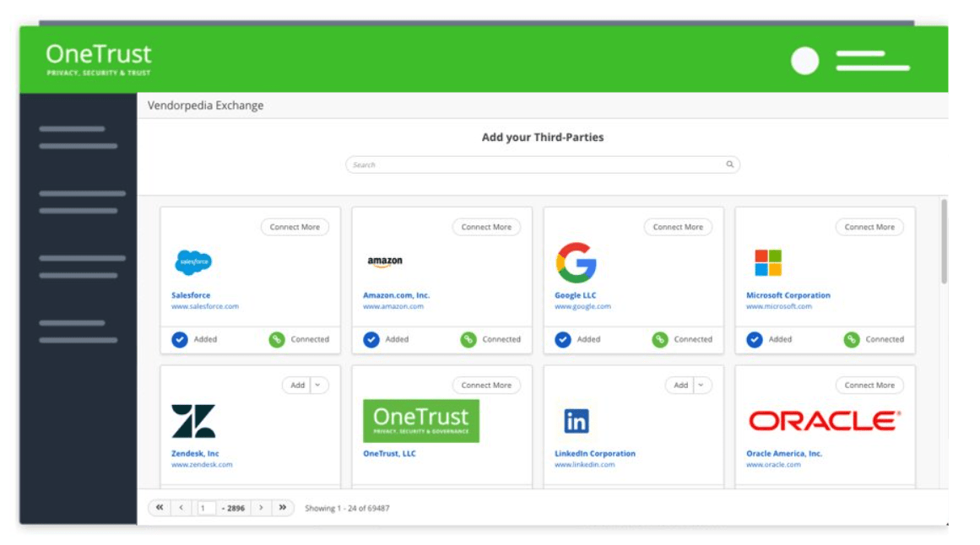980x545 pixels.
Task: Jump to last page with double-right arrow
Action: tap(283, 508)
